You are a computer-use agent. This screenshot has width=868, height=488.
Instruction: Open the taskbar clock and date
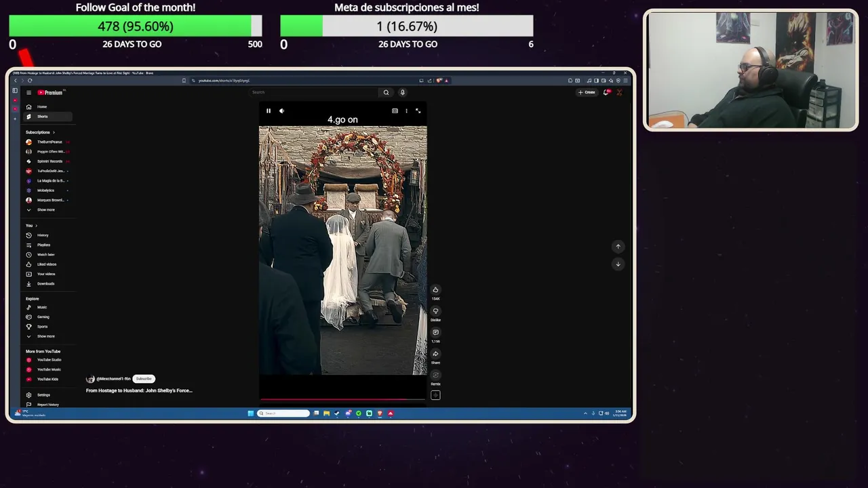pyautogui.click(x=621, y=413)
